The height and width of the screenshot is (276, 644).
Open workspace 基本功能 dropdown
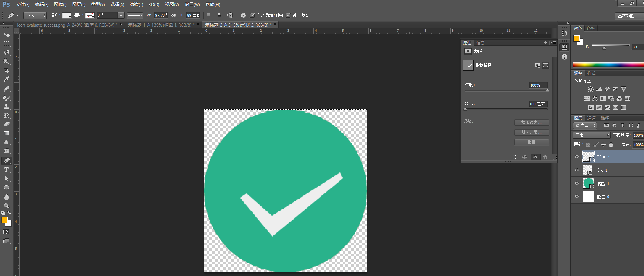[x=630, y=16]
